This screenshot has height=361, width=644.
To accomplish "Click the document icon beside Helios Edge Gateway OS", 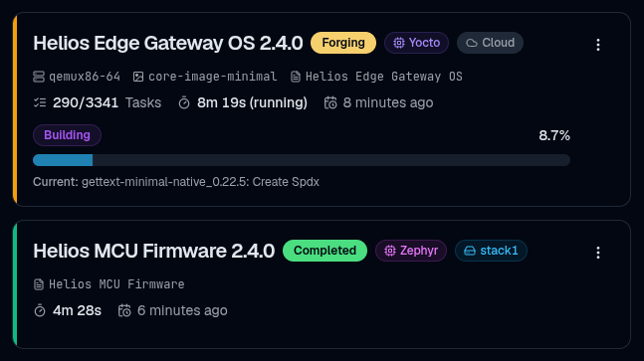I will [x=296, y=77].
